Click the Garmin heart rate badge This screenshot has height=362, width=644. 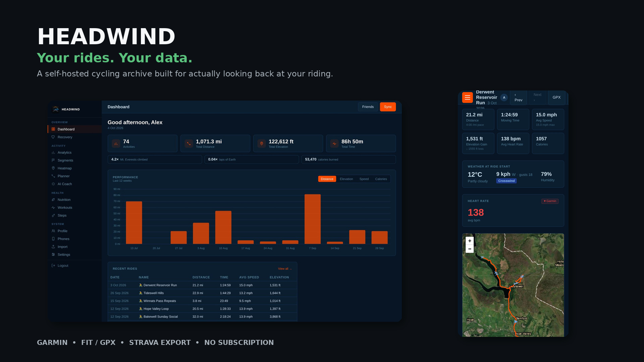[x=550, y=201]
